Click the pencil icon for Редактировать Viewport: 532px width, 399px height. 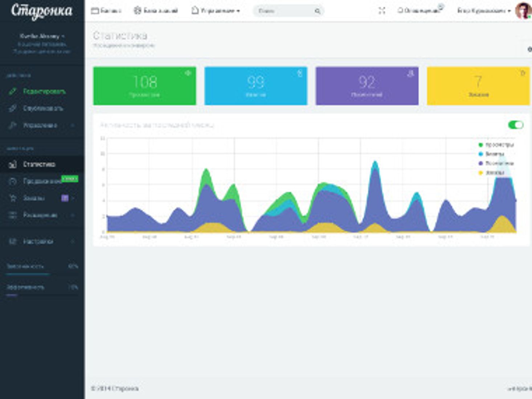tap(13, 91)
